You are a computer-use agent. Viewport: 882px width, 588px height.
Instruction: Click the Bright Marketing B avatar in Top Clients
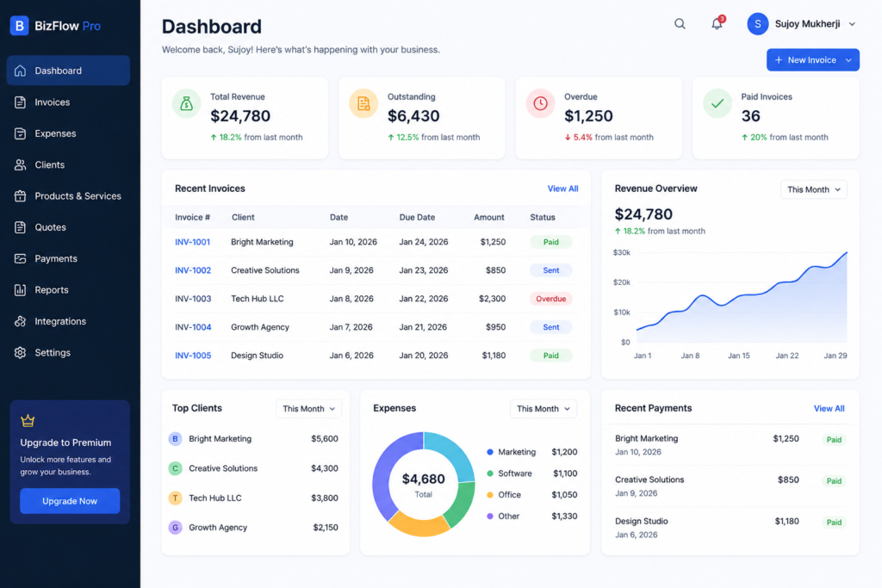[x=176, y=439]
